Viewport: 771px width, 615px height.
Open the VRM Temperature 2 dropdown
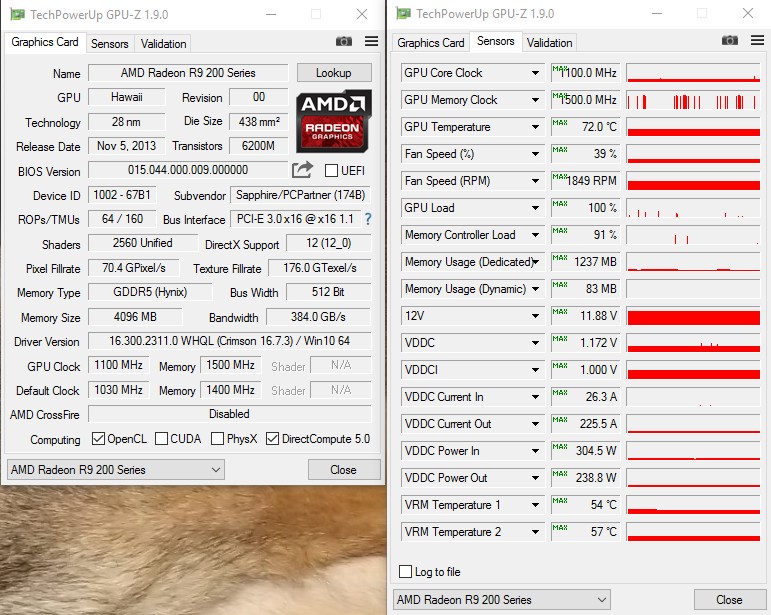tap(535, 532)
